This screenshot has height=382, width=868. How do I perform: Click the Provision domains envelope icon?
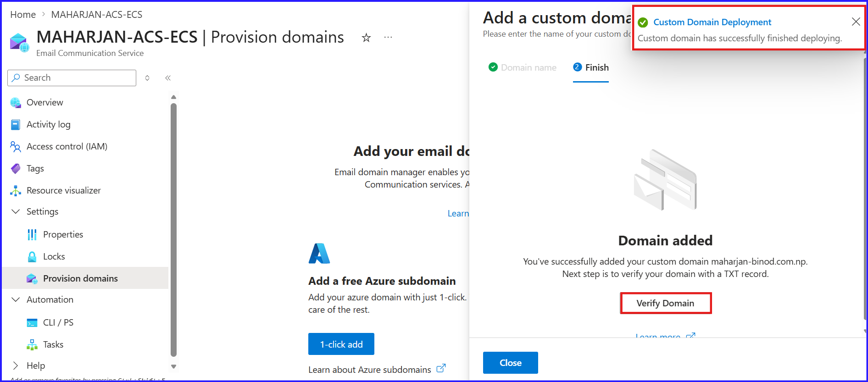click(32, 279)
